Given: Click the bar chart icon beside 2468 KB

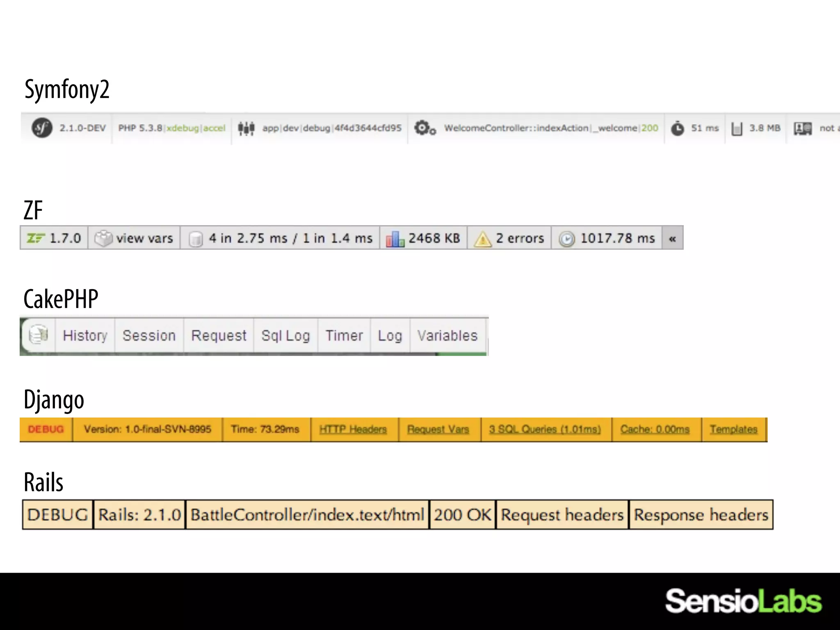Looking at the screenshot, I should [x=395, y=239].
